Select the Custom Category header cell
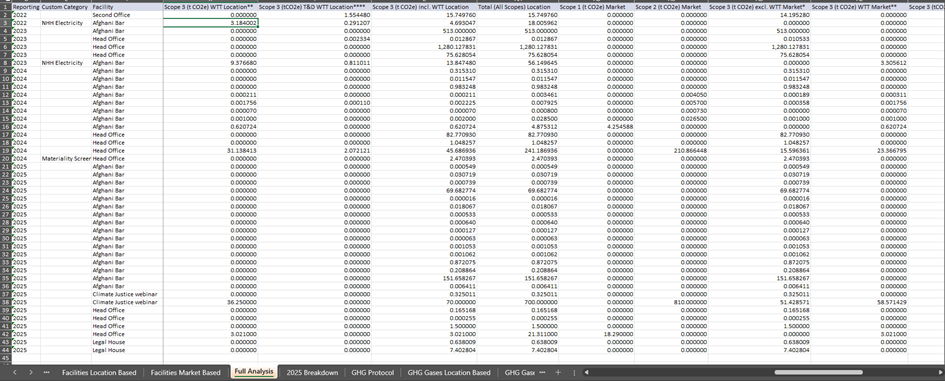The width and height of the screenshot is (945, 381). pyautogui.click(x=66, y=7)
